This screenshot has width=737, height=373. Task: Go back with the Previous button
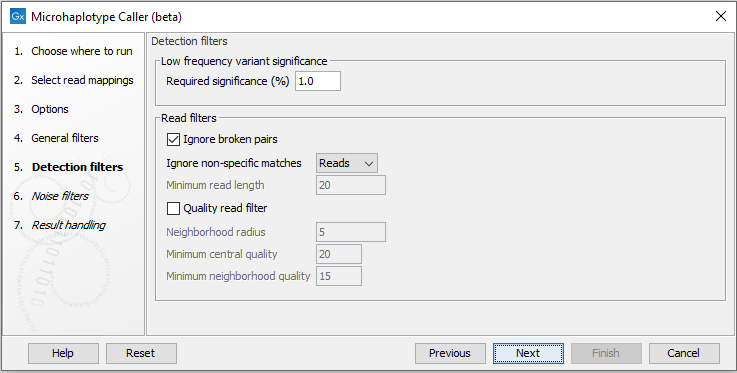pos(450,353)
